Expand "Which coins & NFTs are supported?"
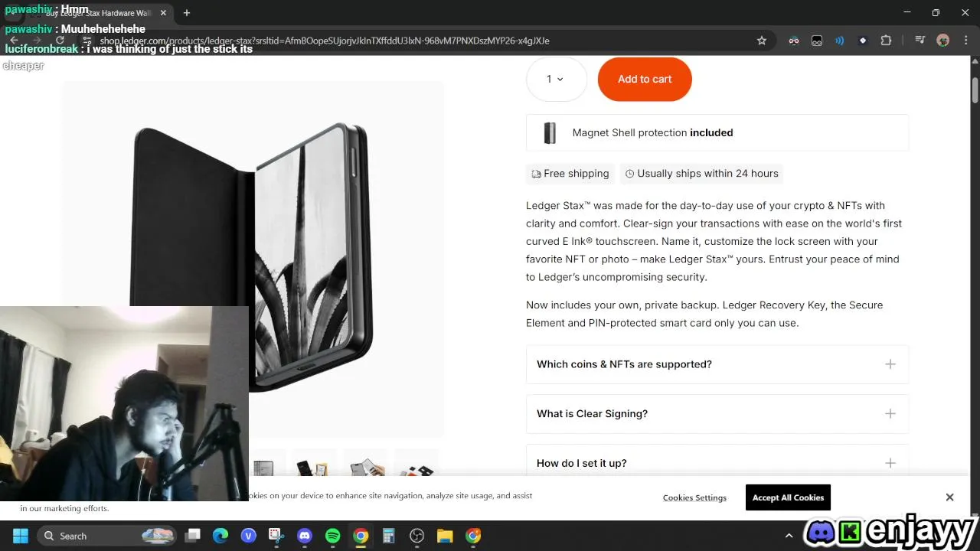 point(717,364)
